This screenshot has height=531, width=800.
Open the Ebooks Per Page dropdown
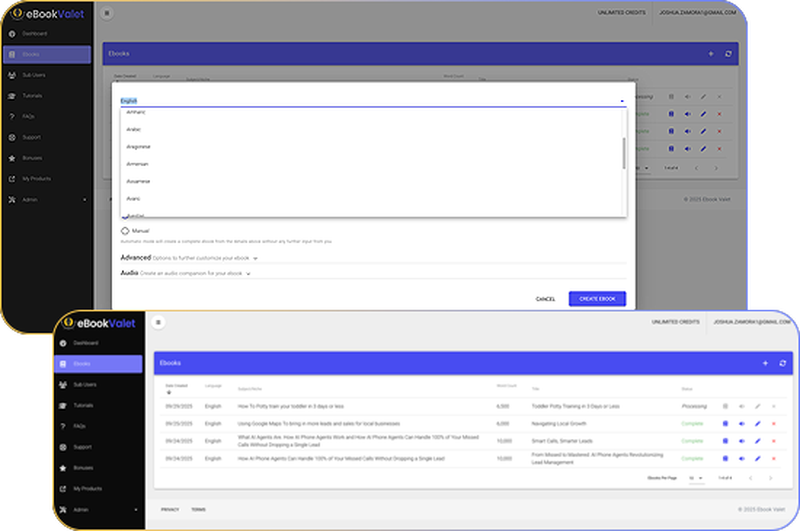pyautogui.click(x=697, y=479)
